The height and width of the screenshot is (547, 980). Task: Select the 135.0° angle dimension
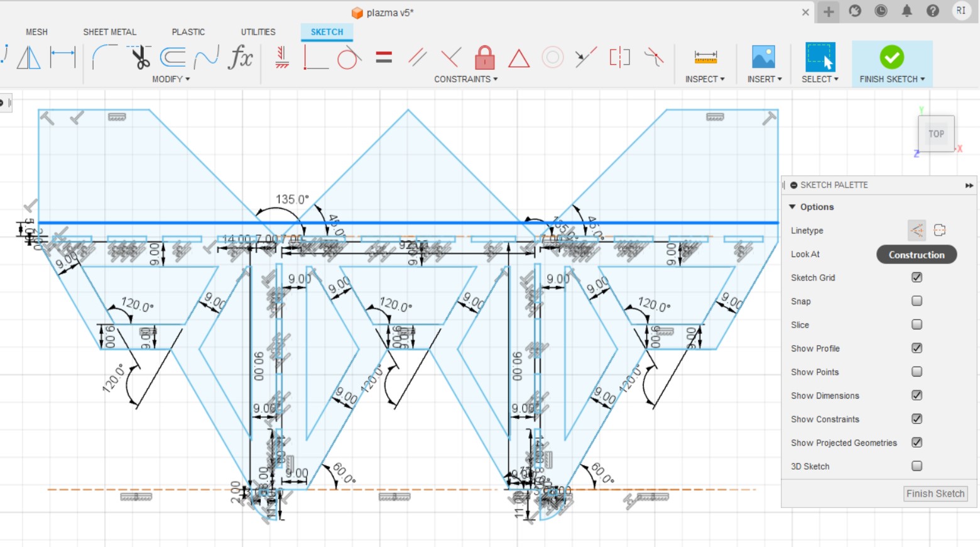coord(292,199)
